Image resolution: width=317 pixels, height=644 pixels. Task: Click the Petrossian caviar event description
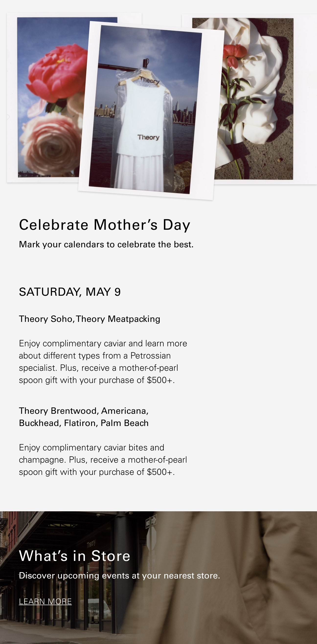[x=103, y=362]
